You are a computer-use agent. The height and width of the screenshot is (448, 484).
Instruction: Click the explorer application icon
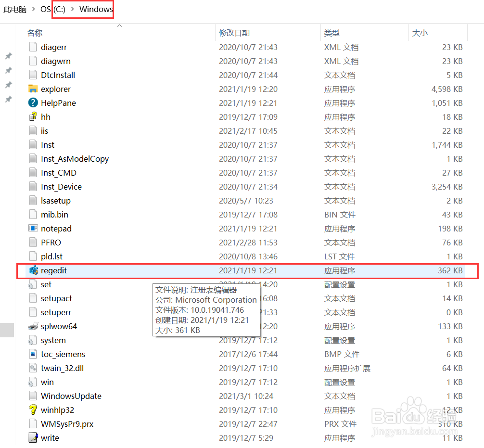[33, 89]
